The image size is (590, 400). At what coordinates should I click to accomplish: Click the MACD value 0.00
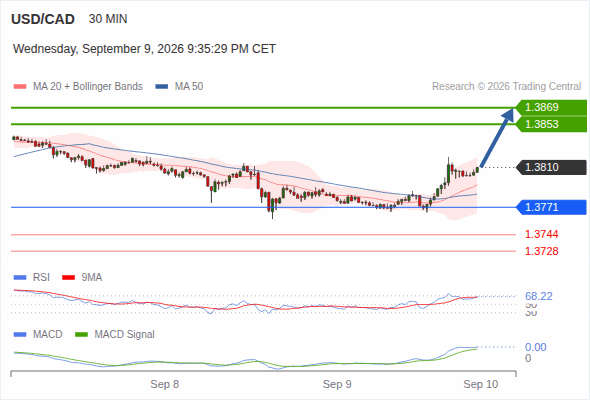(535, 347)
